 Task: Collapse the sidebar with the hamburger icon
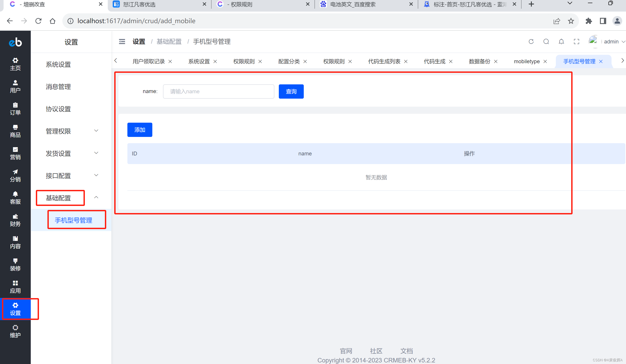[122, 41]
